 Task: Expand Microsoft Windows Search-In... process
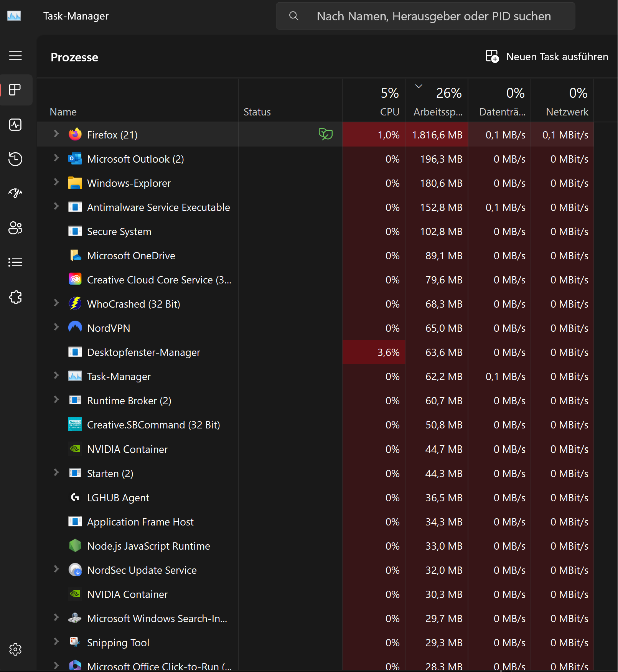pos(56,617)
